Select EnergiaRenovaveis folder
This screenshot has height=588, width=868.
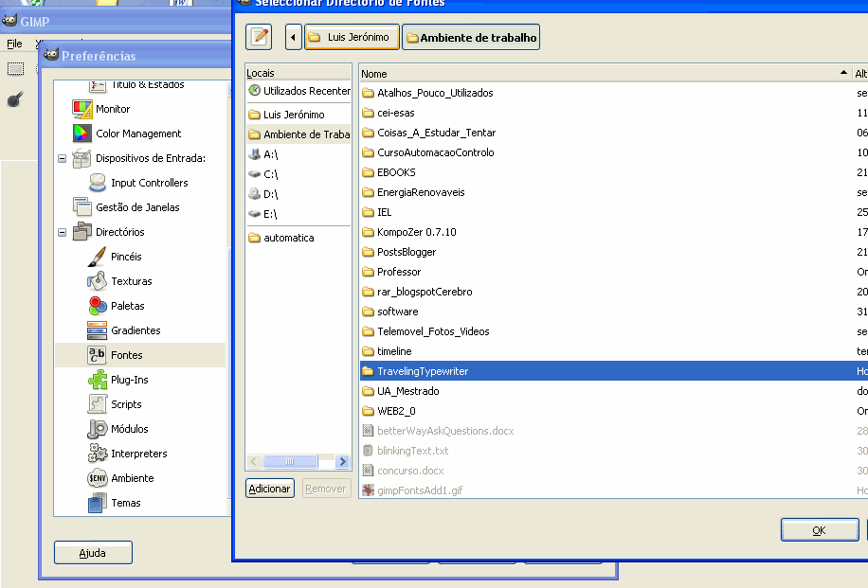point(421,192)
